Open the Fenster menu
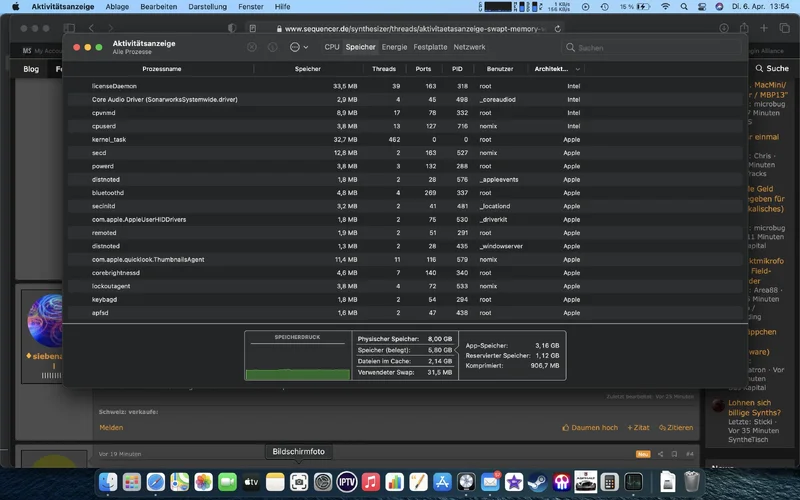 click(250, 6)
